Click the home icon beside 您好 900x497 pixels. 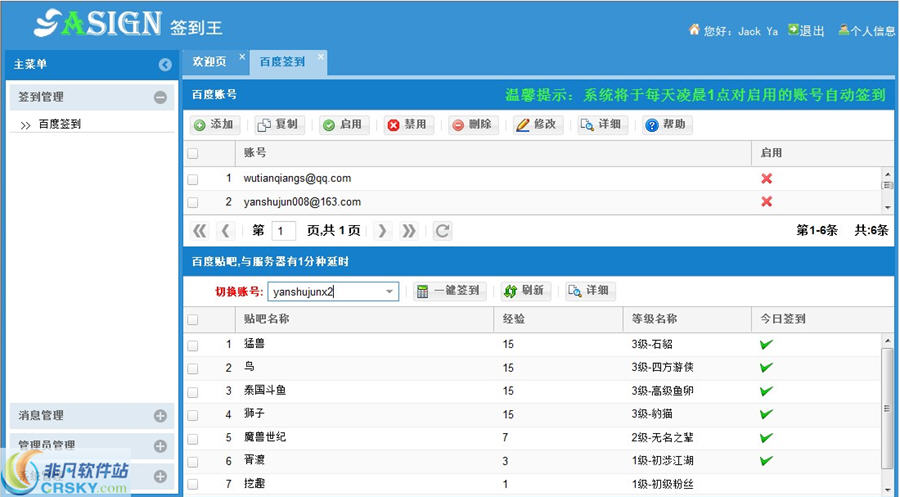[x=694, y=29]
